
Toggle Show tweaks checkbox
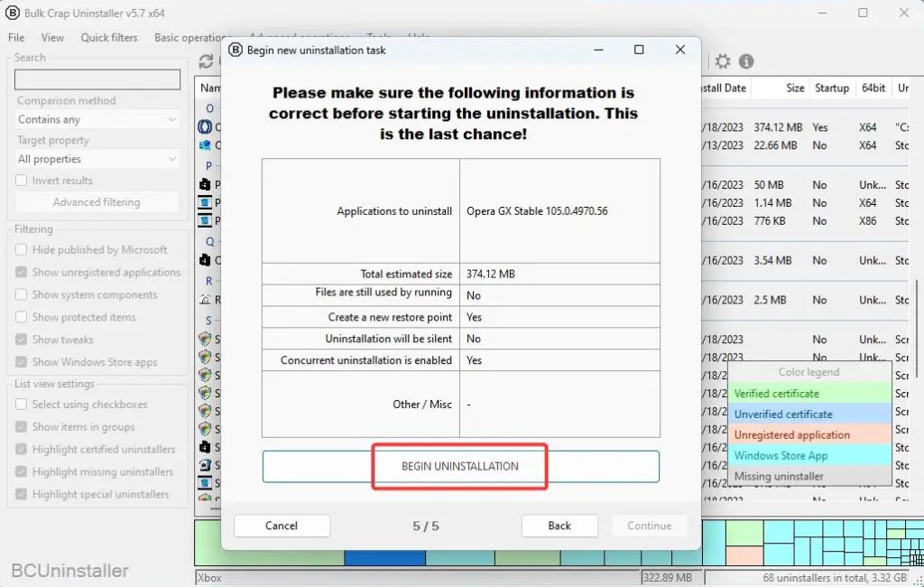click(22, 340)
